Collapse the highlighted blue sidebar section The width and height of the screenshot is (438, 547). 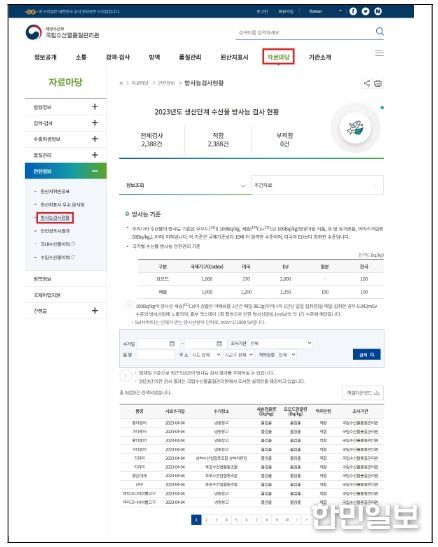point(95,171)
